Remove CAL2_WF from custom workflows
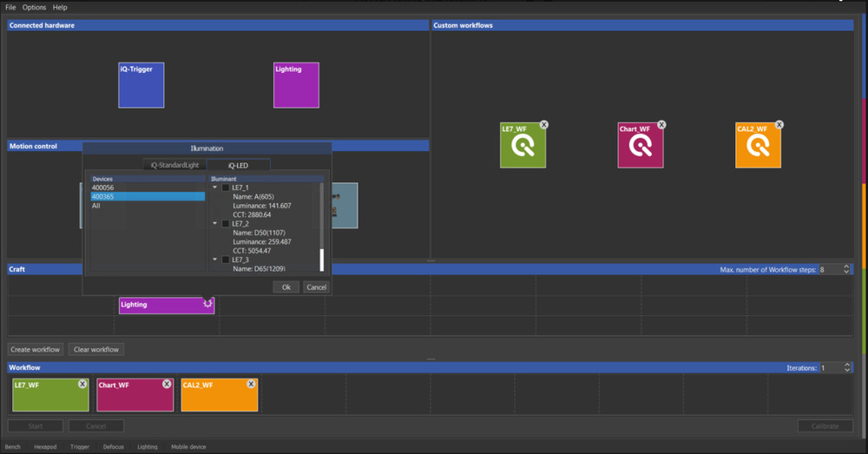Screen dimensions: 868x454 [x=779, y=125]
